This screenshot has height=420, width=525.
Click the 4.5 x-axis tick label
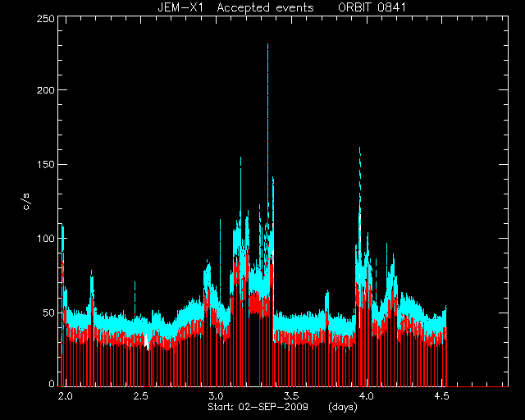click(441, 396)
